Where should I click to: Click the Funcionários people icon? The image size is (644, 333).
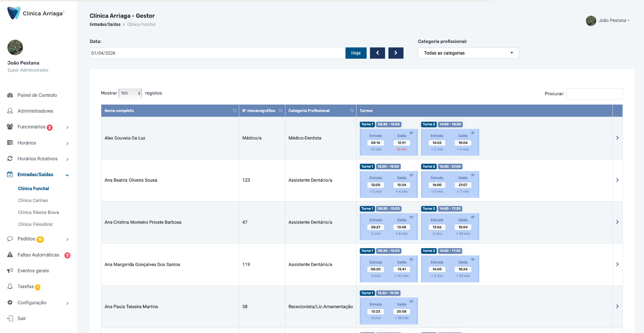click(x=10, y=127)
